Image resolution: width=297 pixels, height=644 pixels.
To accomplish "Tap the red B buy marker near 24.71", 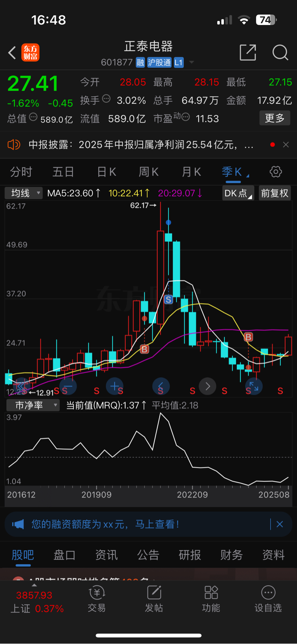I will coord(145,349).
